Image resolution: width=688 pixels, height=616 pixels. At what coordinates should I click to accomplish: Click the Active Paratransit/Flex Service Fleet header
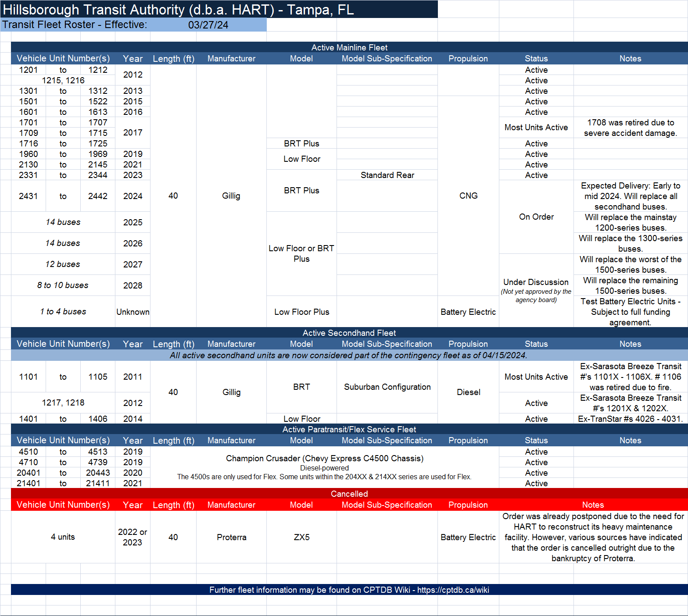tap(349, 429)
